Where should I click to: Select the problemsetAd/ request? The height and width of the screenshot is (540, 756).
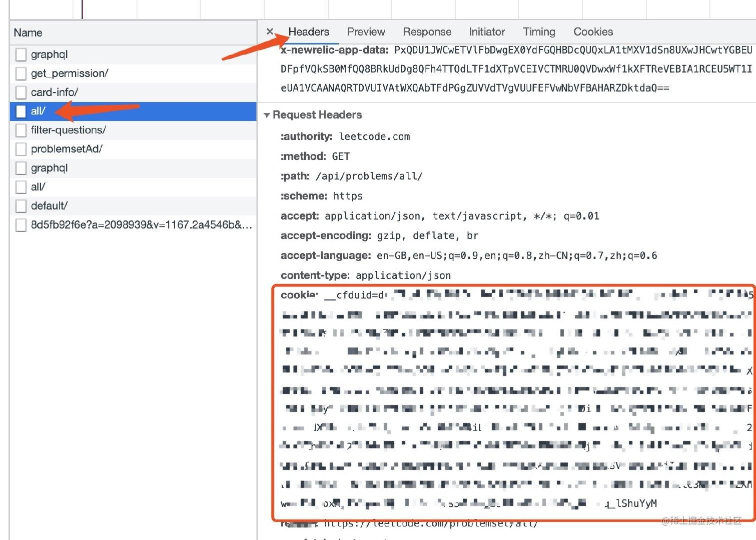[x=133, y=149]
